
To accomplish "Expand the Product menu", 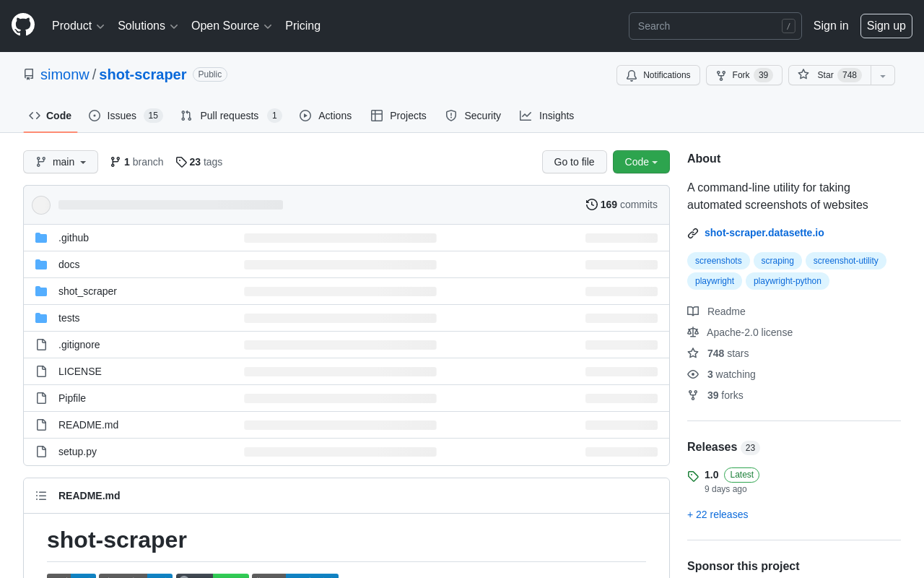I will (79, 26).
